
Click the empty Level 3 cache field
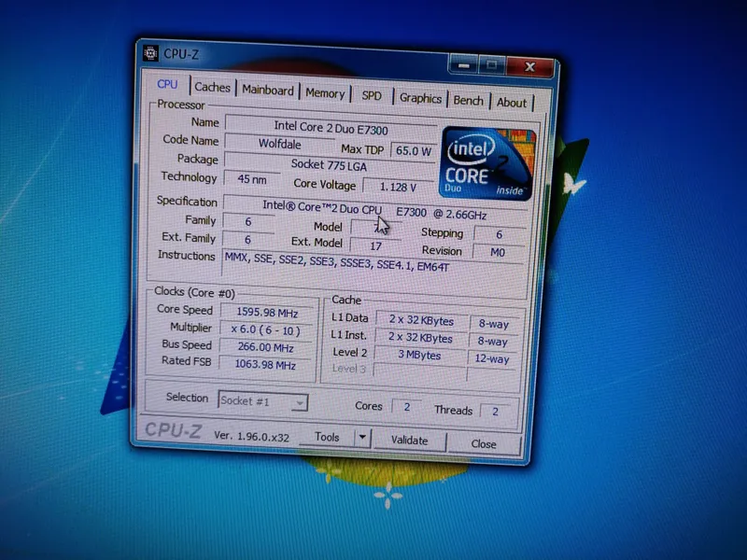click(x=419, y=371)
